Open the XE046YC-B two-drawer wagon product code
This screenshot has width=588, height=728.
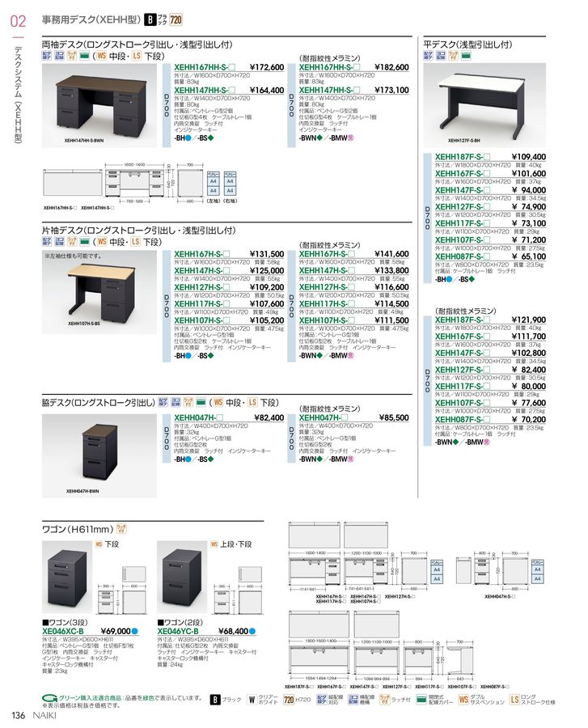[x=178, y=630]
